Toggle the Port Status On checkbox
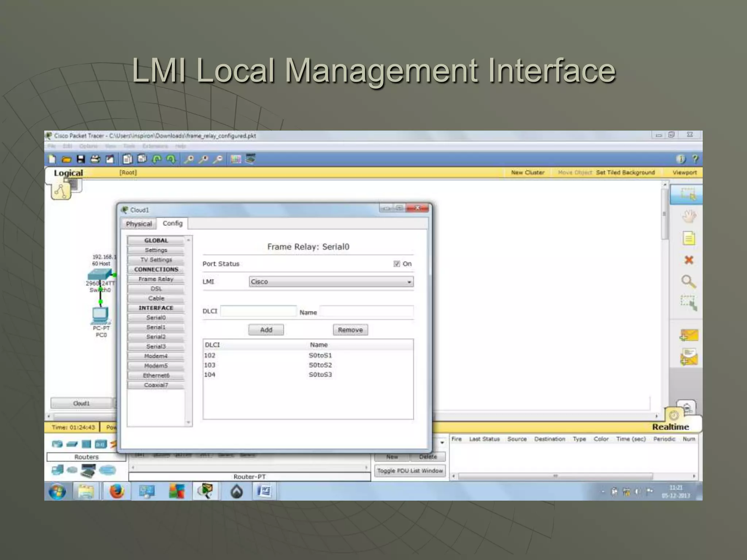 click(x=397, y=264)
